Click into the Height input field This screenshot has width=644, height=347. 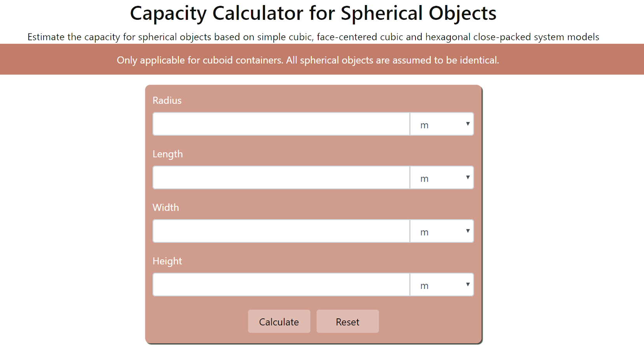(281, 285)
